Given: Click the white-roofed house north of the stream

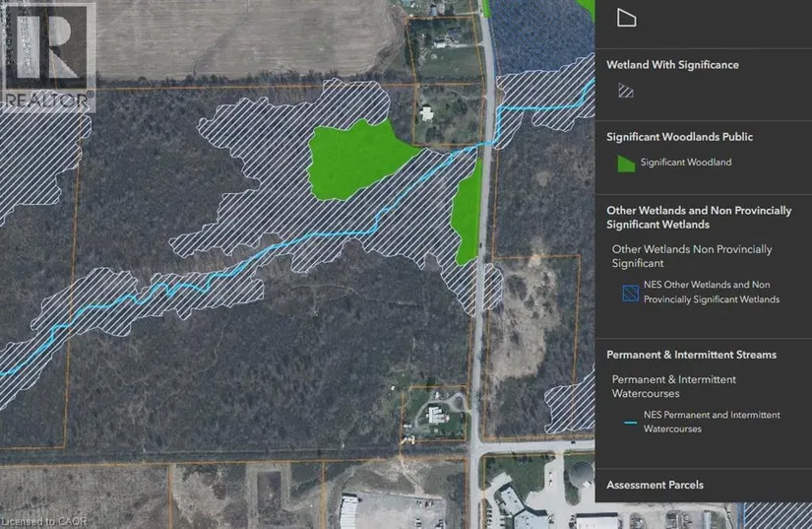Looking at the screenshot, I should click(427, 113).
